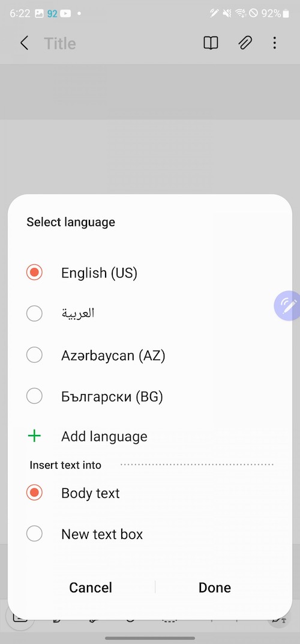
Task: Tap the floating handwriting pen button
Action: point(287,306)
